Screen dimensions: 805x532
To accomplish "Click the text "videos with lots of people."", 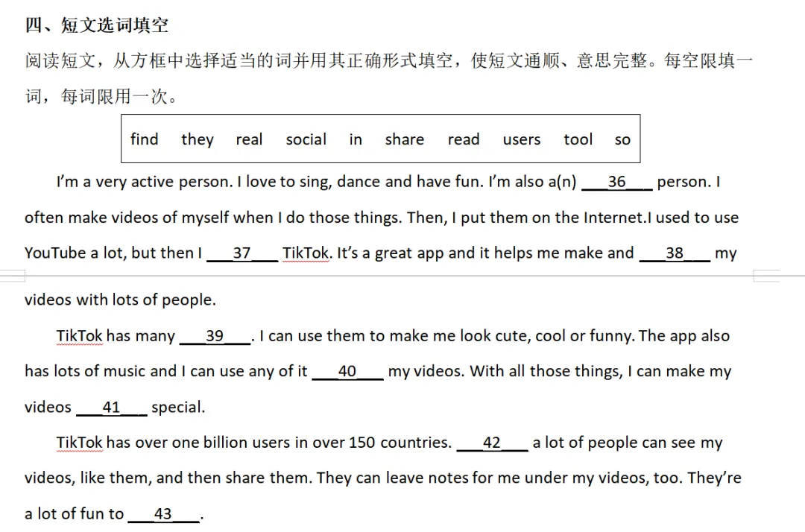I will [x=120, y=300].
